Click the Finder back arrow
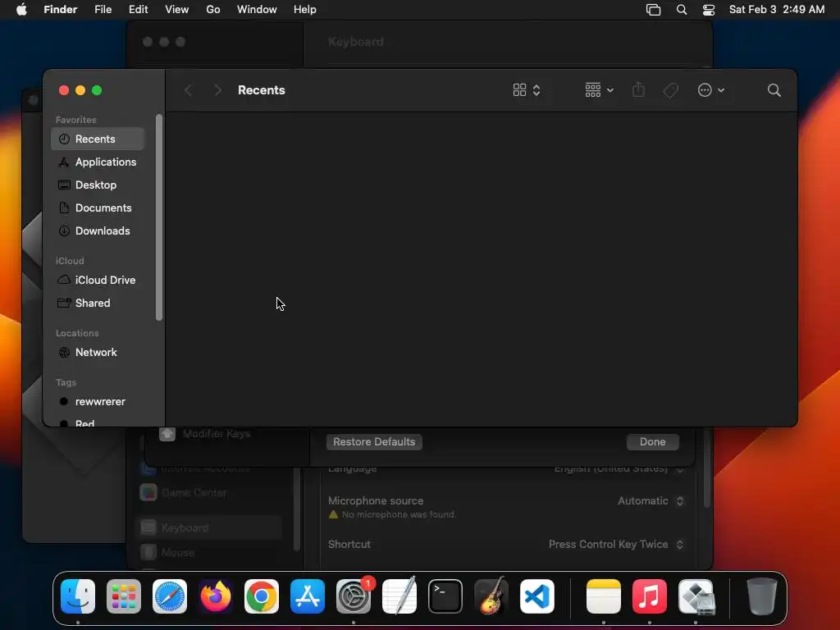The height and width of the screenshot is (630, 840). (188, 90)
